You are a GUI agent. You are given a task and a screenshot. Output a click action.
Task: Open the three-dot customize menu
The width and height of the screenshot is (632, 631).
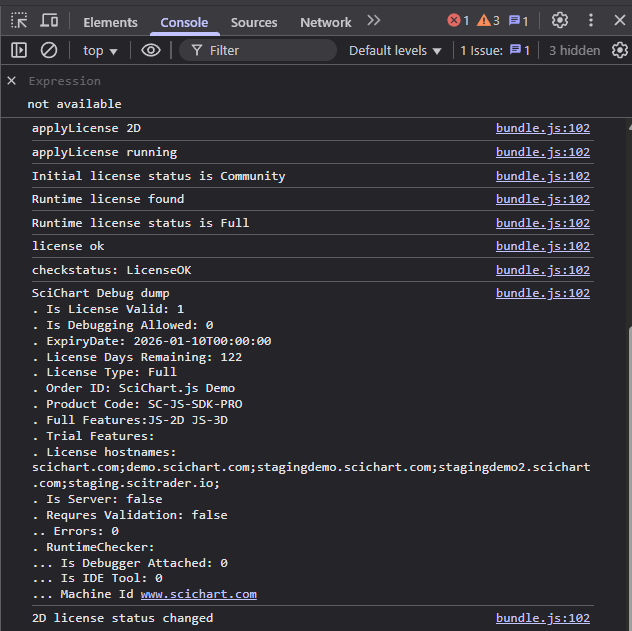coord(591,20)
